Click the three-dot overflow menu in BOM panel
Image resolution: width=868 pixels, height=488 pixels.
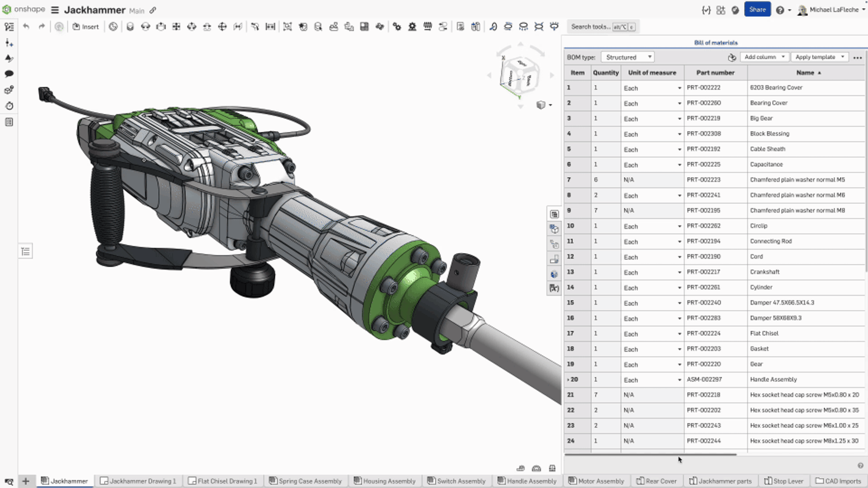[857, 57]
